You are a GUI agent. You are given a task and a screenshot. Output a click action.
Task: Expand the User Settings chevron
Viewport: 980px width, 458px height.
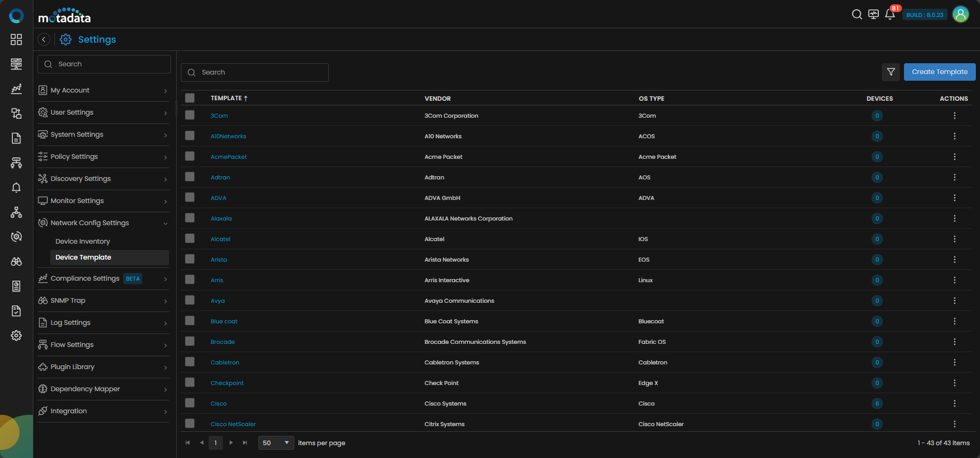click(165, 113)
